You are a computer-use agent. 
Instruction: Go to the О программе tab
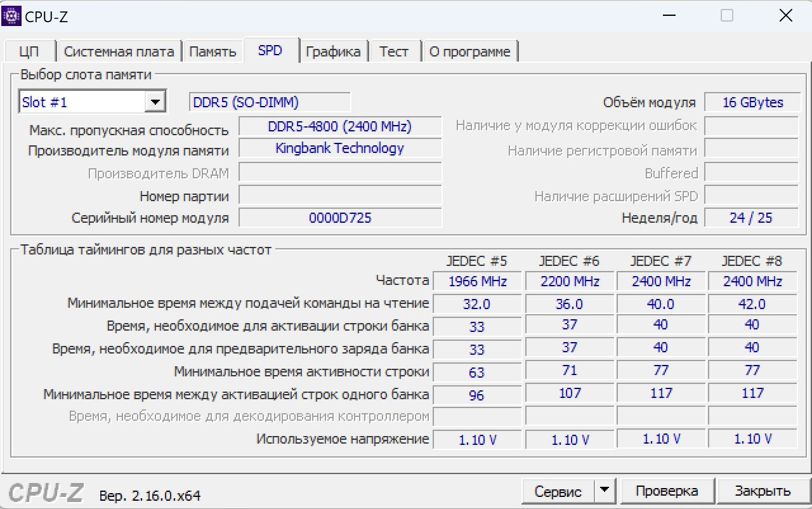pyautogui.click(x=470, y=52)
